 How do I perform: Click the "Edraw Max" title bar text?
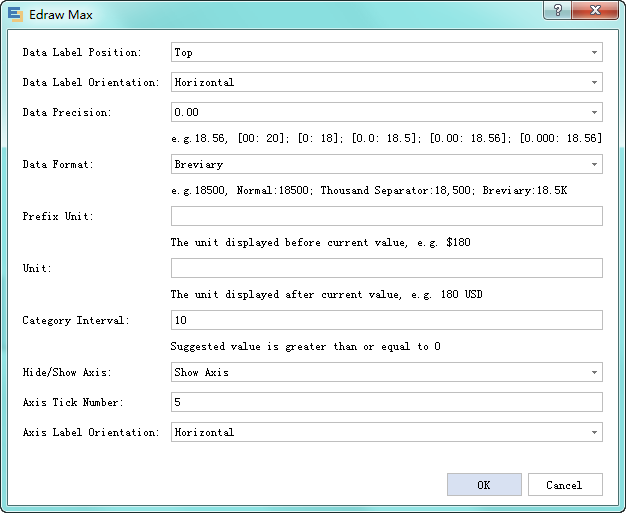[62, 14]
